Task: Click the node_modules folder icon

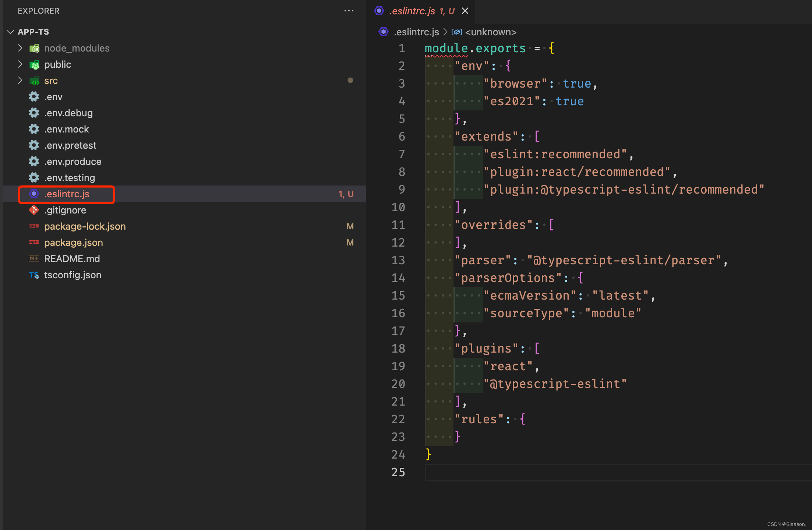Action: coord(34,48)
